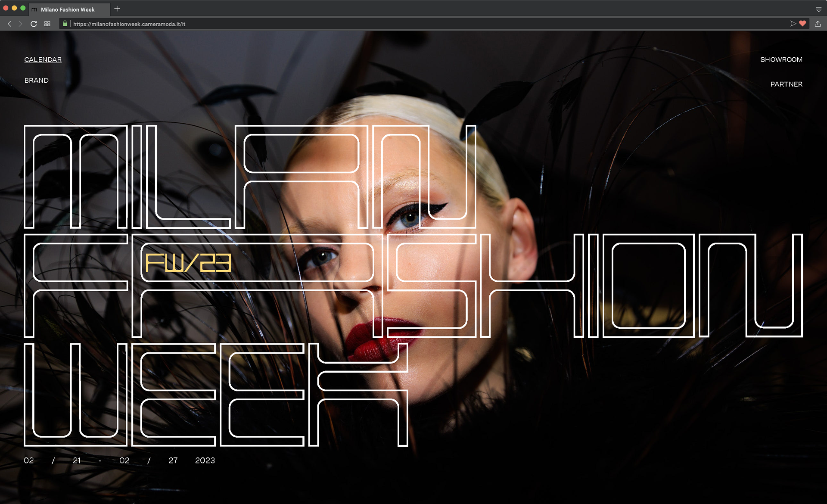Reload the current page

(34, 24)
